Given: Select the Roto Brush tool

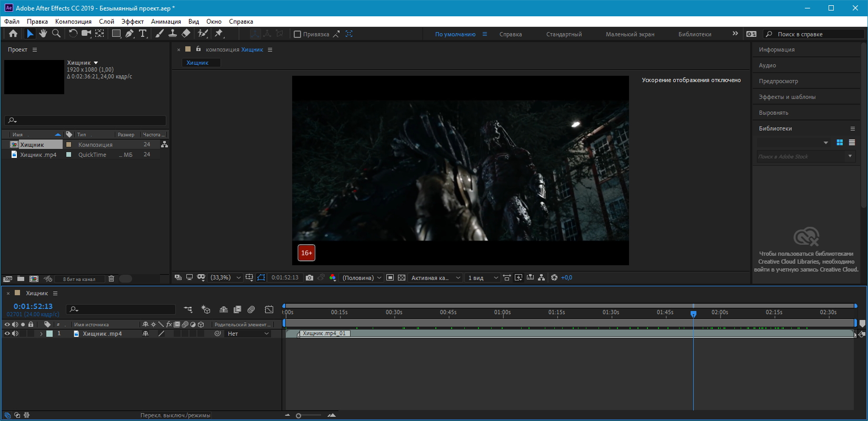Looking at the screenshot, I should pos(203,34).
